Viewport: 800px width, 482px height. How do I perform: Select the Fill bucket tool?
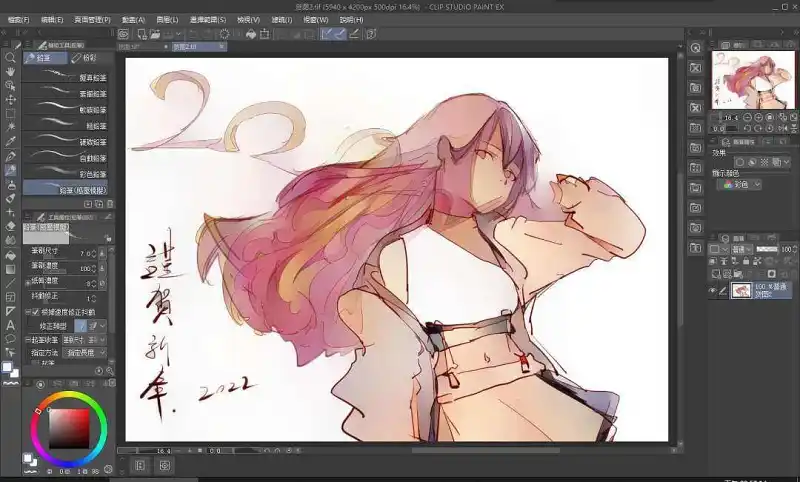(10, 255)
